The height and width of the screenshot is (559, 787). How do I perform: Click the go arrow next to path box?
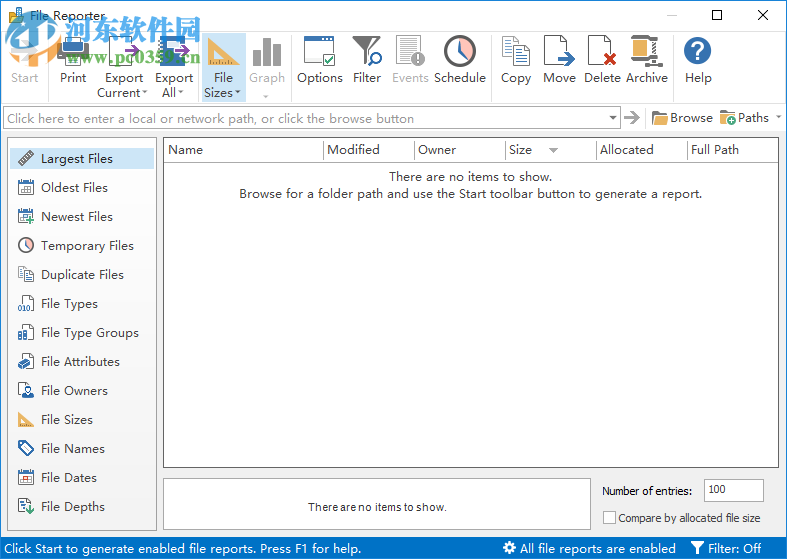[x=632, y=118]
